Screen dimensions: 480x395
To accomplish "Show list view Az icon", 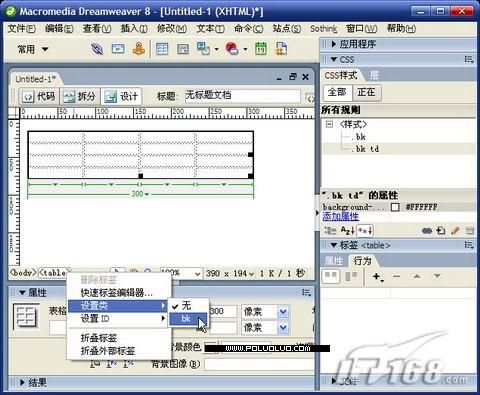I will pos(348,230).
